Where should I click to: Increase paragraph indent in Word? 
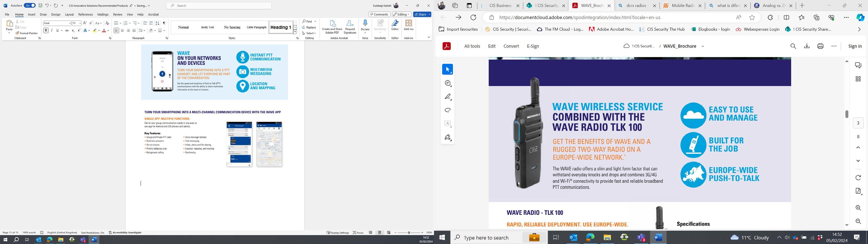151,23
